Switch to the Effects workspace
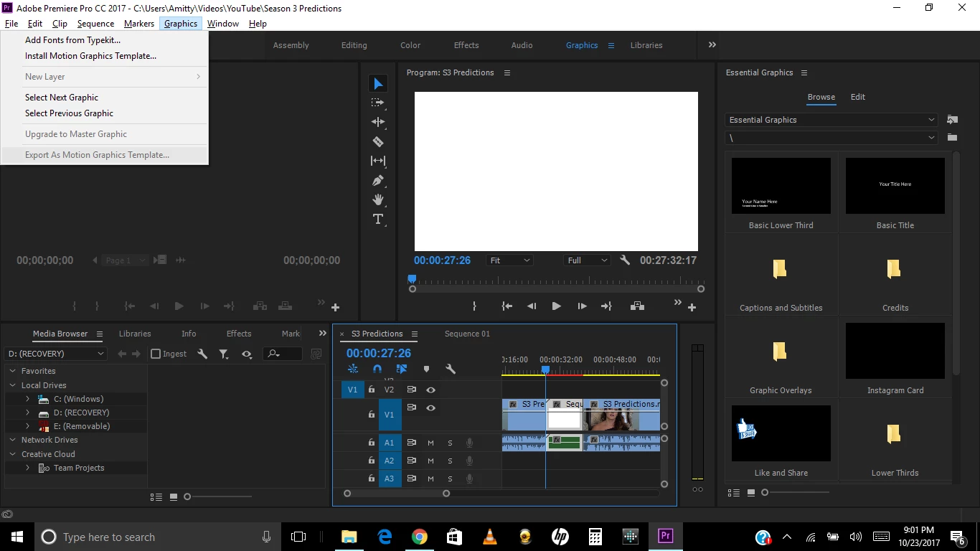Viewport: 980px width, 551px height. (466, 45)
